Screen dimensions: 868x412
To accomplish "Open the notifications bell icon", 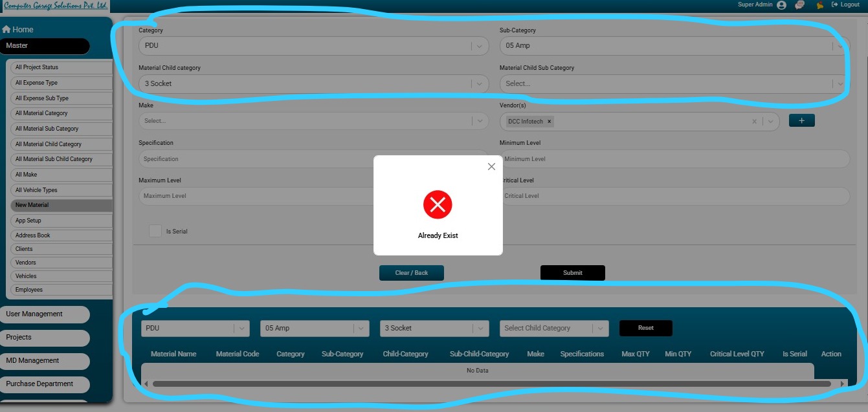I will coord(819,5).
